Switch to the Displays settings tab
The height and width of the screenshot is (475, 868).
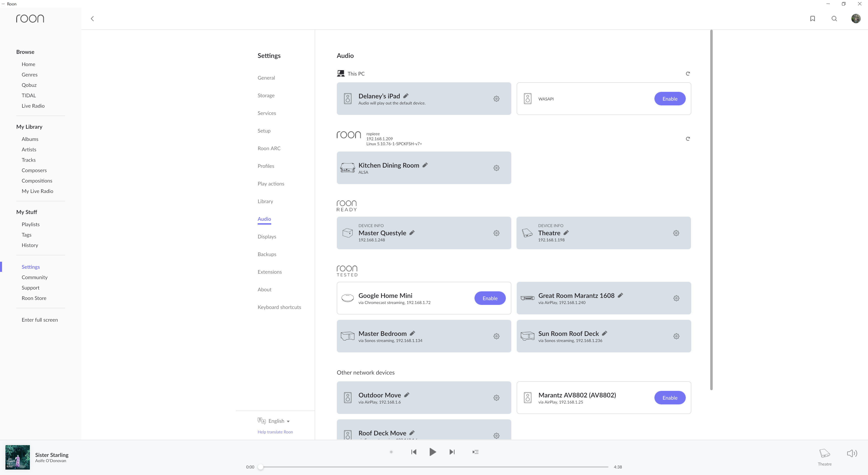pos(267,237)
